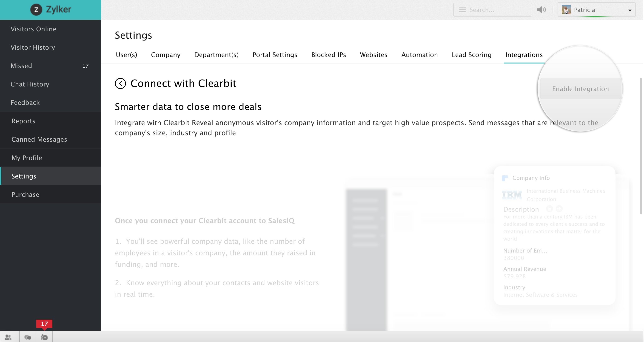Click the Zylker logo icon
The image size is (644, 342).
[36, 10]
